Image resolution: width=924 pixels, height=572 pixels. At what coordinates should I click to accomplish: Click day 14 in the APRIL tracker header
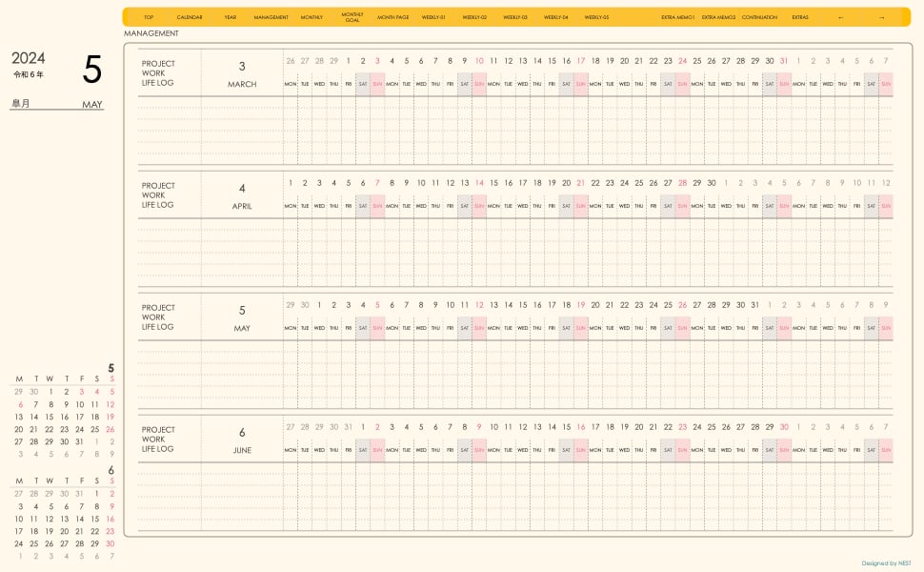point(479,183)
